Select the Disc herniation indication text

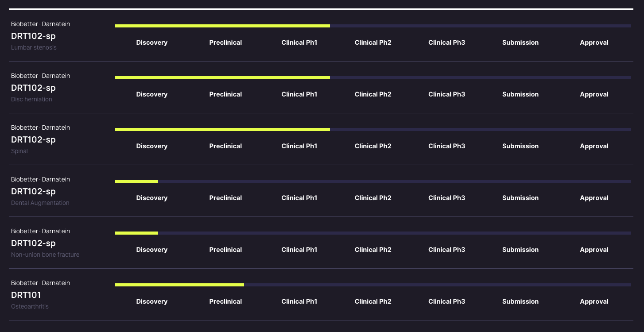(31, 99)
